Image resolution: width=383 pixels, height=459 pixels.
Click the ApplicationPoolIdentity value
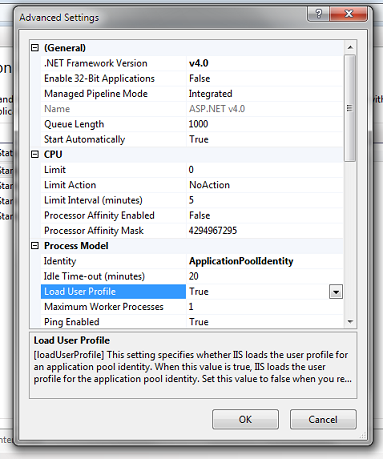(241, 261)
